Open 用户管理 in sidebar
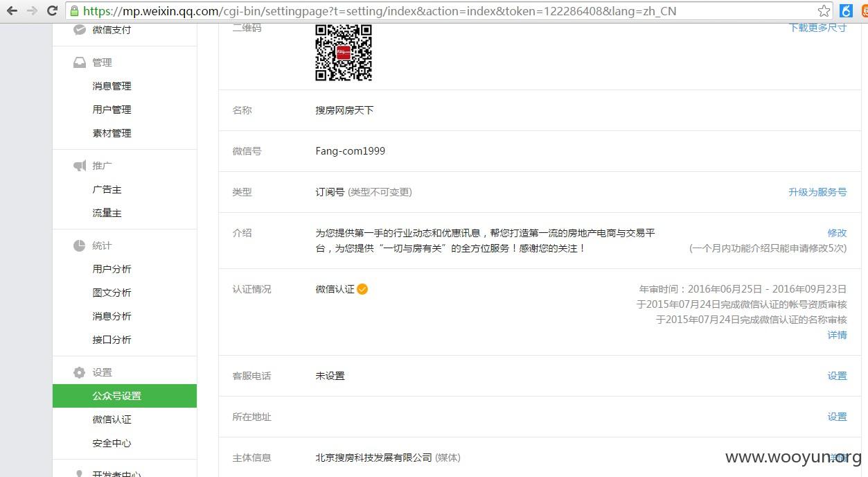The height and width of the screenshot is (477, 868). coord(112,110)
